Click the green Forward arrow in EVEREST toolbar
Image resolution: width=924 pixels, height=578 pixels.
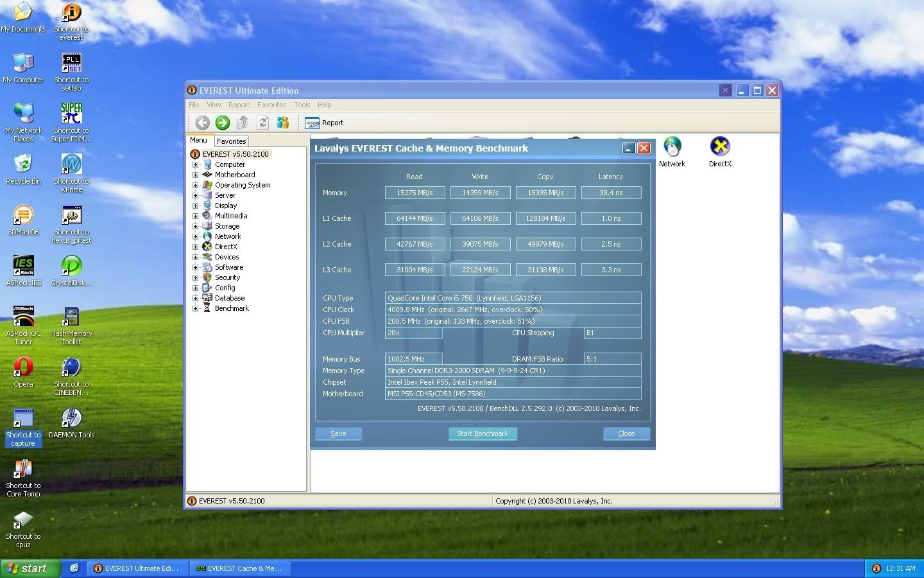click(223, 123)
